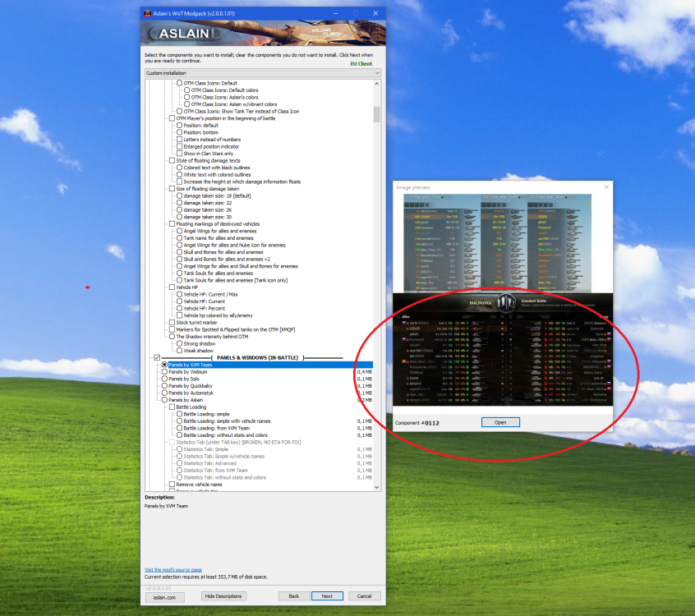Minimize the Aslain's WoT Modpack window
The width and height of the screenshot is (695, 616).
tap(335, 13)
